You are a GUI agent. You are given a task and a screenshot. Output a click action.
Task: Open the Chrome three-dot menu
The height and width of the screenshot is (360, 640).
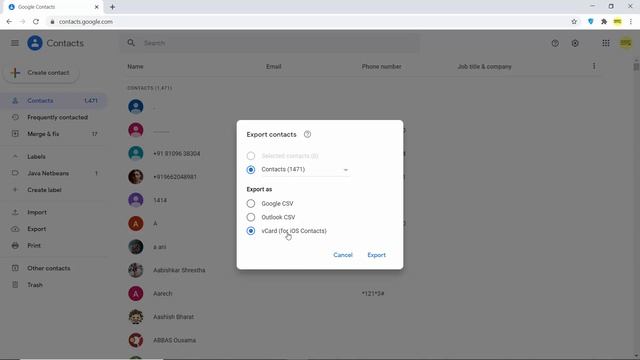(x=631, y=22)
